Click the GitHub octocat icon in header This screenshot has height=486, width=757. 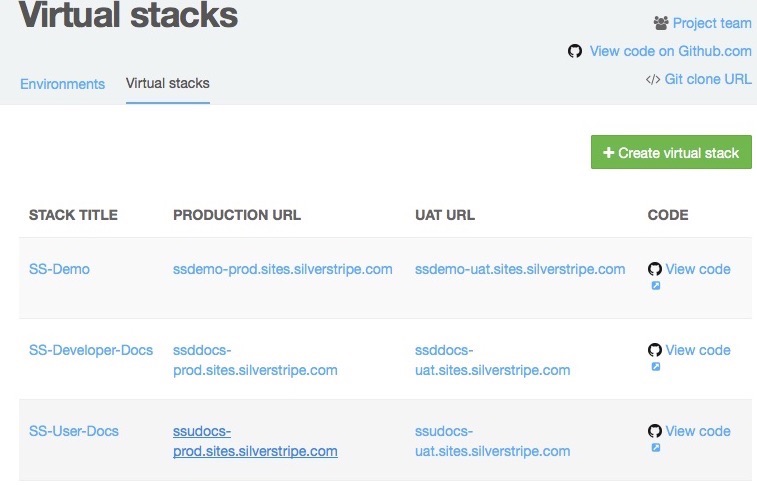(575, 51)
